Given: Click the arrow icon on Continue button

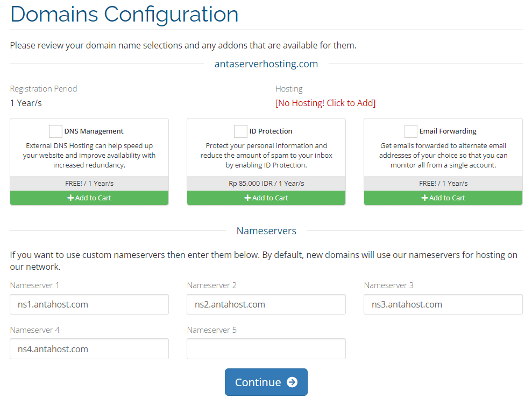Looking at the screenshot, I should (x=292, y=382).
